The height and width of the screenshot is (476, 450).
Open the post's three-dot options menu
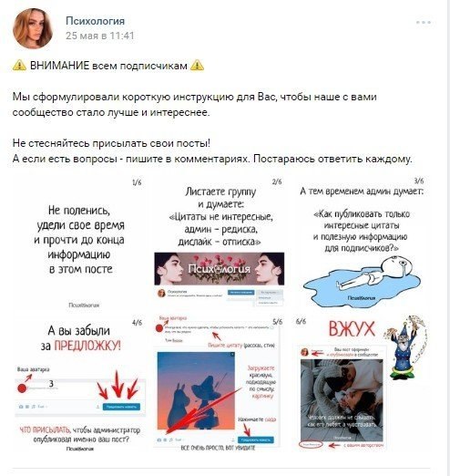(x=424, y=23)
